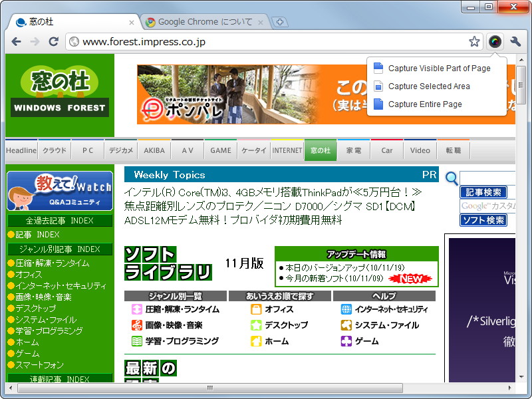Click the article search text field
Image resolution: width=532 pixels, height=399 pixels.
pos(488,178)
